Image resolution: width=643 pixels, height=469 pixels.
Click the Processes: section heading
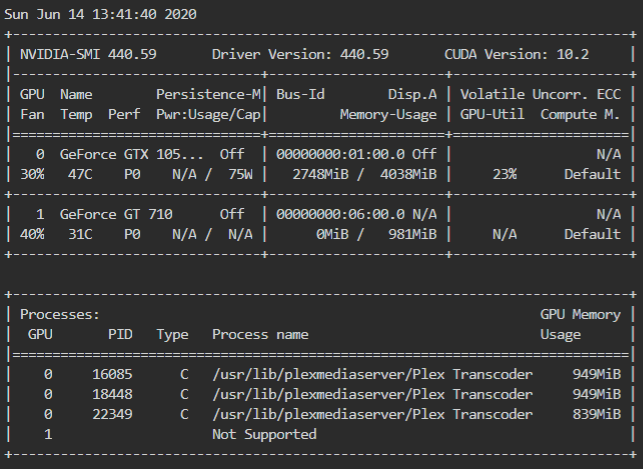click(x=60, y=315)
